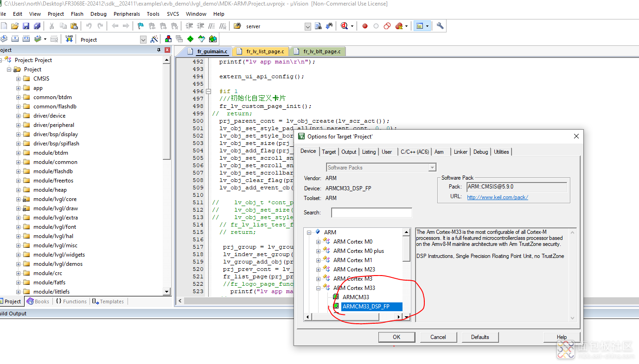Click the kill all breakpoints icon
639x364 pixels.
[399, 26]
